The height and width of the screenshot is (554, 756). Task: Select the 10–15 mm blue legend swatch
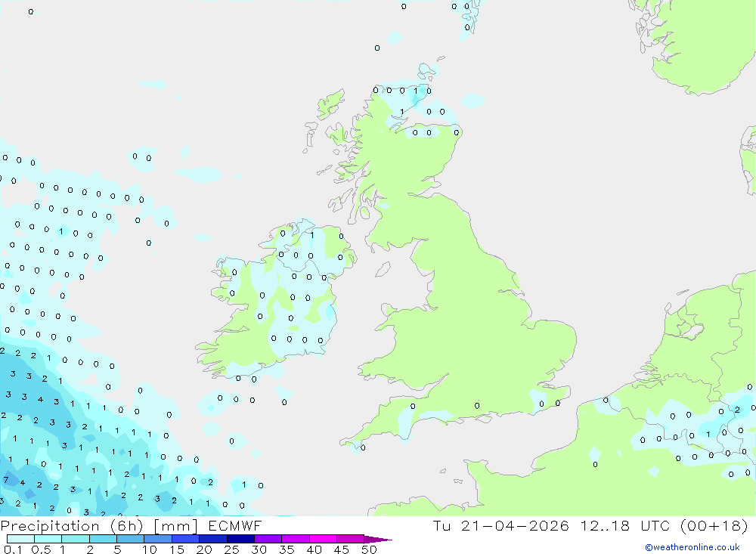[158, 539]
